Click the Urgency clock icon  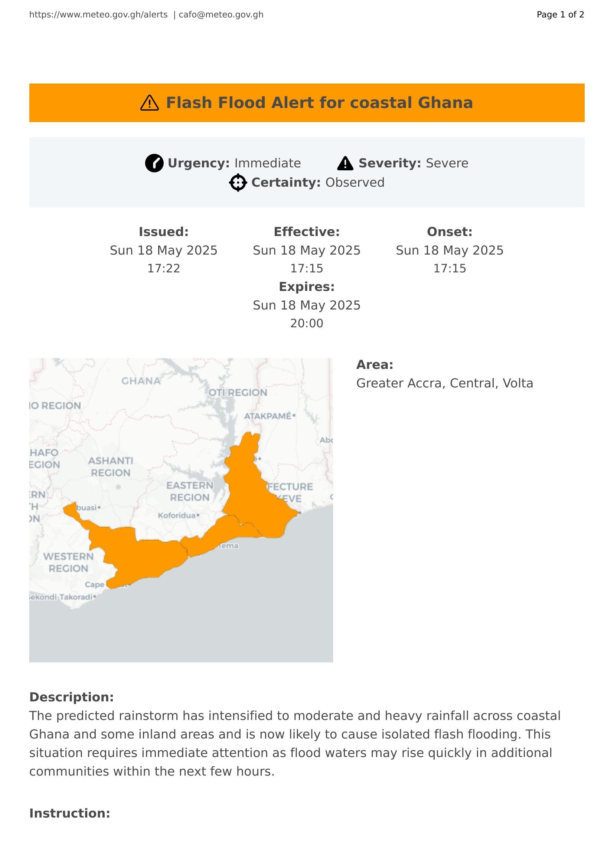(x=154, y=163)
